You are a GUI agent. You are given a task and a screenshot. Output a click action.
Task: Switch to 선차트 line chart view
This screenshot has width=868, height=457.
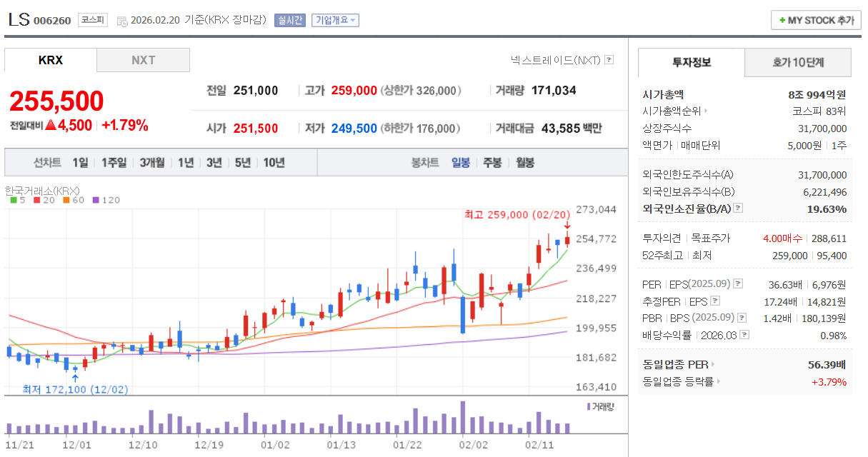coord(47,162)
